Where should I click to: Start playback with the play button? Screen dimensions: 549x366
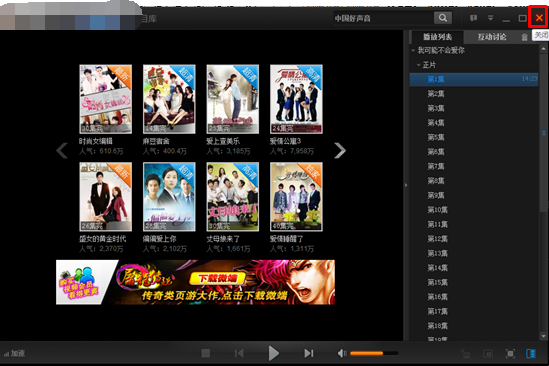point(273,353)
